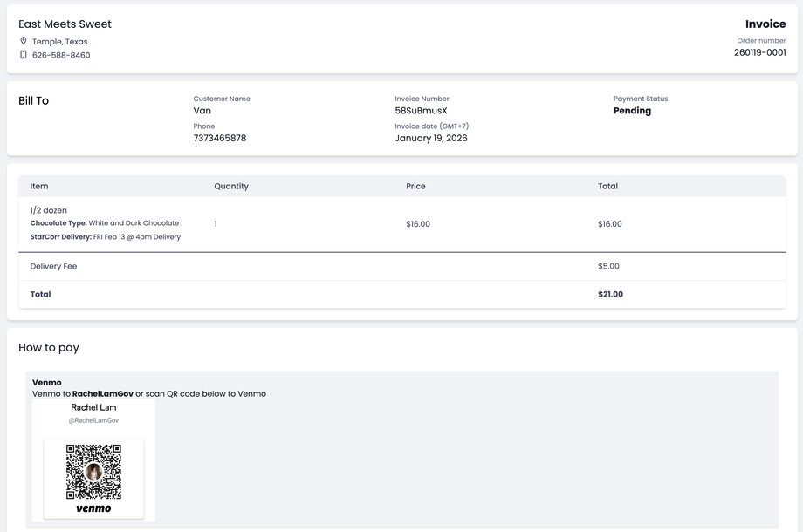The height and width of the screenshot is (532, 803).
Task: Select the 1/2 dozen item row
Action: coord(401,222)
